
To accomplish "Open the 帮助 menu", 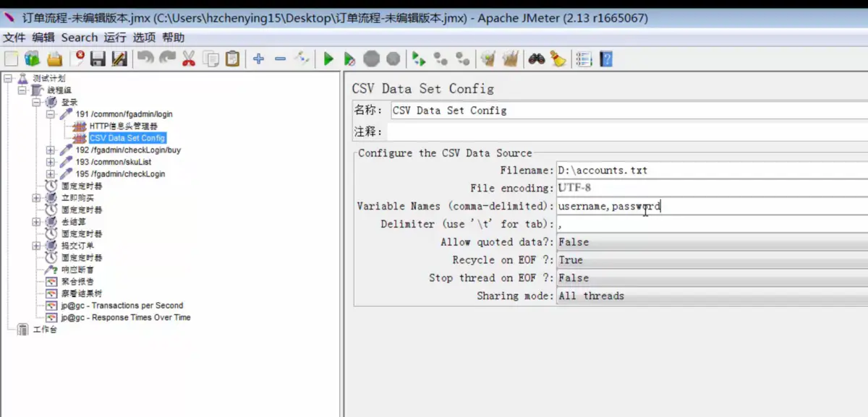I will point(173,38).
